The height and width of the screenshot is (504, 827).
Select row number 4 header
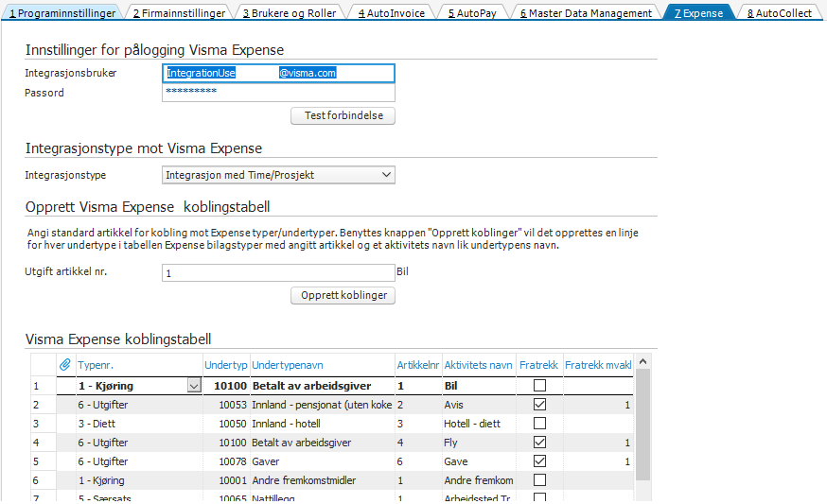click(x=44, y=443)
